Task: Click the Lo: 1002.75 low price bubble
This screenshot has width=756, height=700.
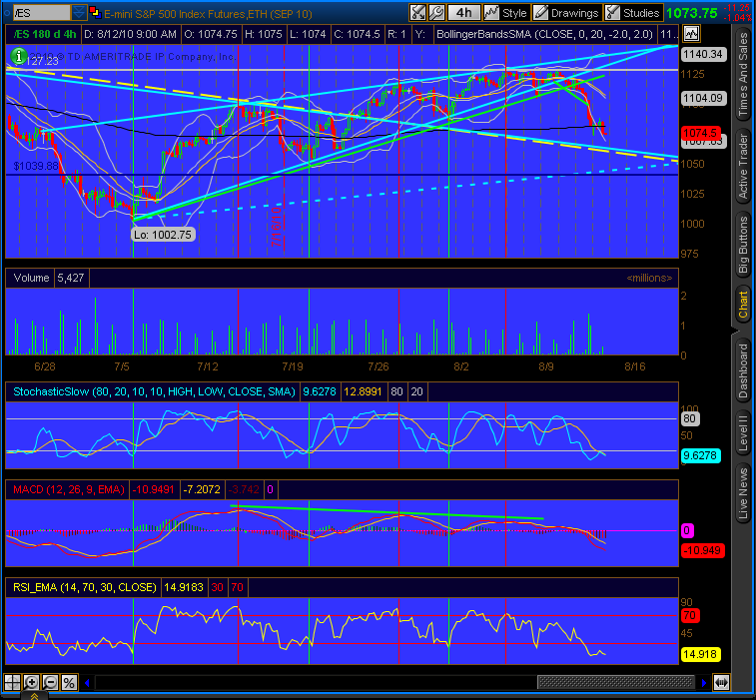Action: coord(163,235)
